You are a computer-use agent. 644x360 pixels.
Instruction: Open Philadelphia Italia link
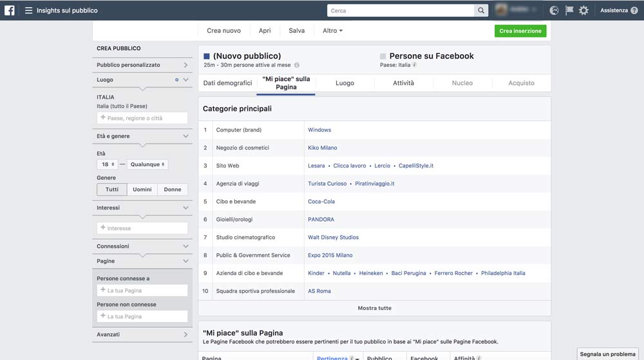(x=503, y=273)
